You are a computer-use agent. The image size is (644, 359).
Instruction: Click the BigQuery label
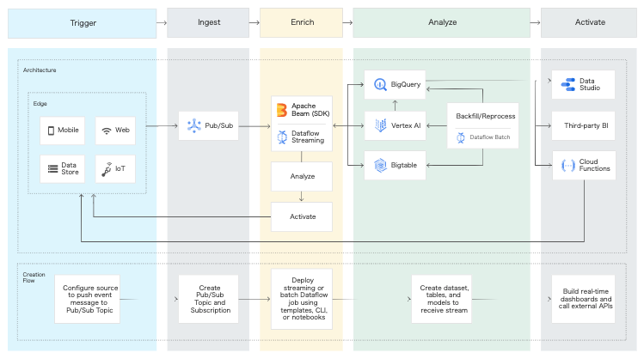[406, 84]
